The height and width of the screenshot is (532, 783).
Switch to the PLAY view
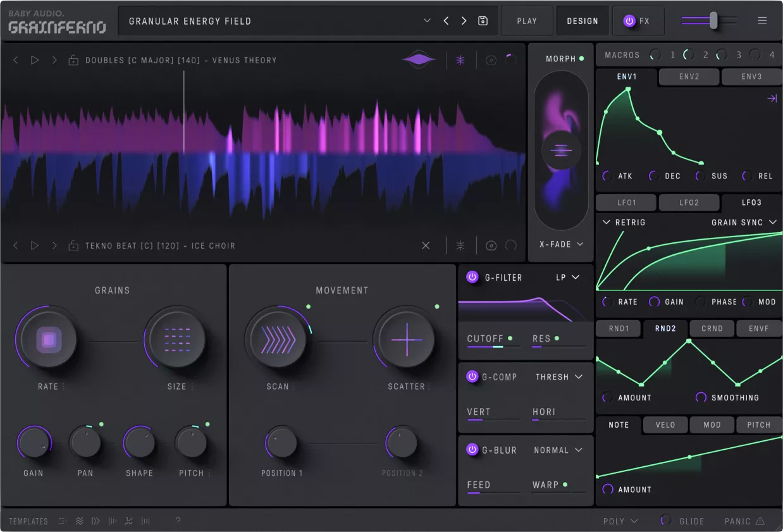[x=527, y=20]
